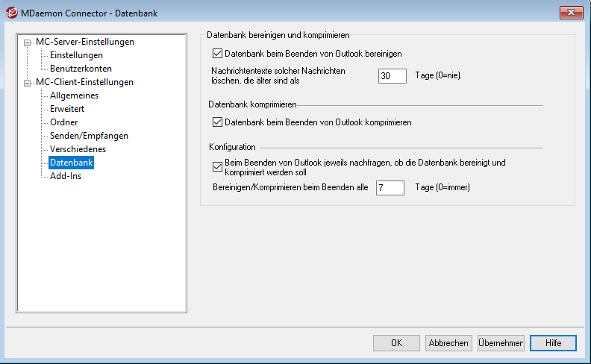
Task: Toggle 'Datenbank beim Beenden von Outlook bereinigen' checkbox
Action: (x=218, y=54)
